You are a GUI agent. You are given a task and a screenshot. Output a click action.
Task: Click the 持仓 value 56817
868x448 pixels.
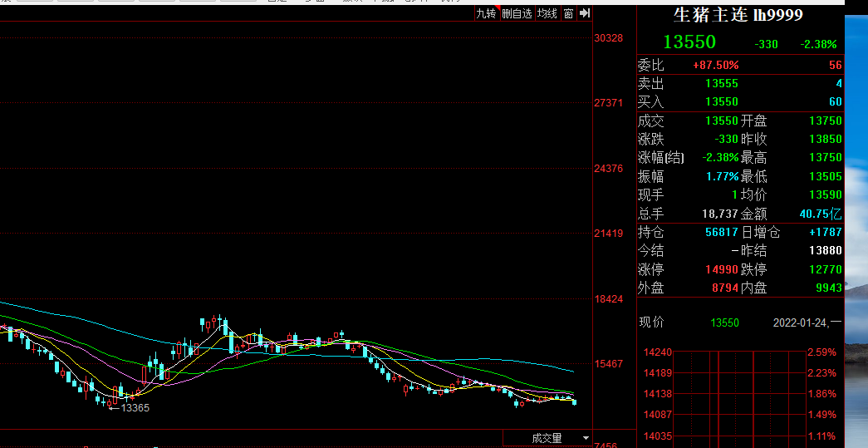[721, 232]
